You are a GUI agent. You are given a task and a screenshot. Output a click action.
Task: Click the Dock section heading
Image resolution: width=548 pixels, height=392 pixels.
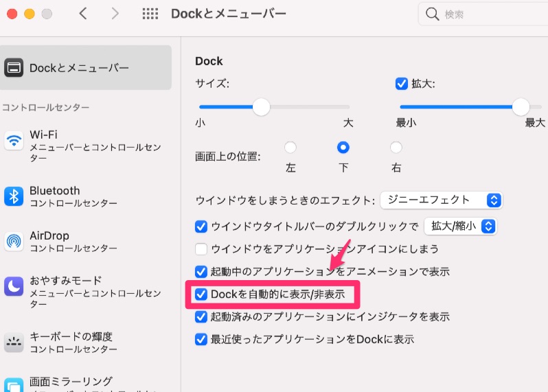(209, 61)
